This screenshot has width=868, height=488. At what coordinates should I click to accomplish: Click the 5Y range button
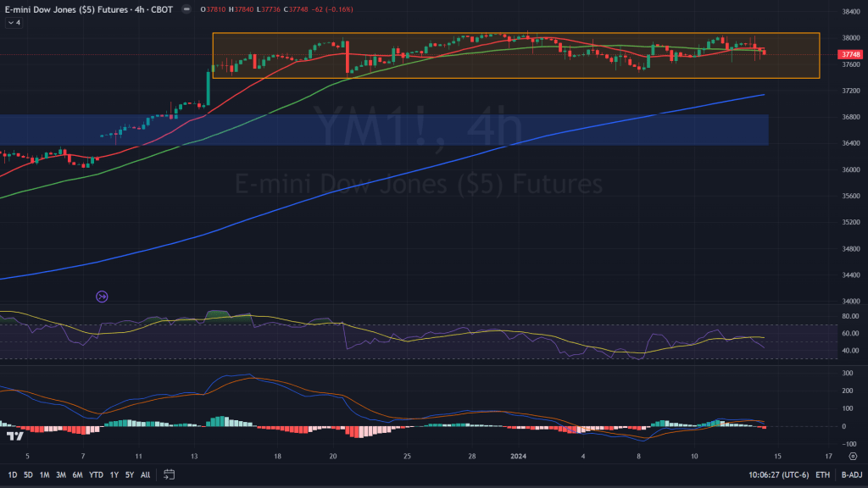129,474
